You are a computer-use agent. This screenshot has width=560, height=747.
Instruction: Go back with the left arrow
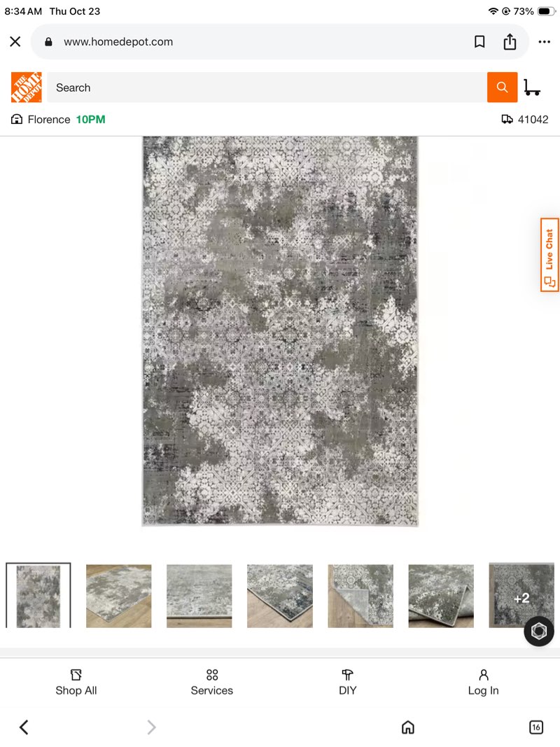(24, 727)
